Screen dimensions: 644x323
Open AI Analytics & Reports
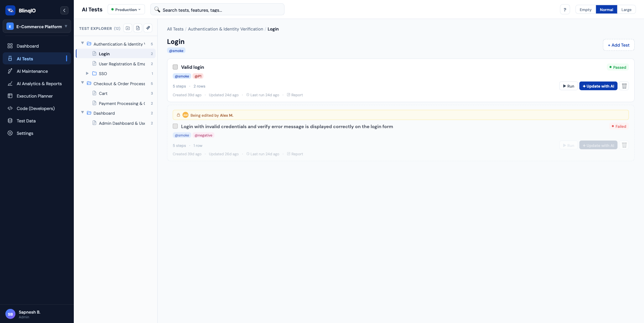coord(39,84)
